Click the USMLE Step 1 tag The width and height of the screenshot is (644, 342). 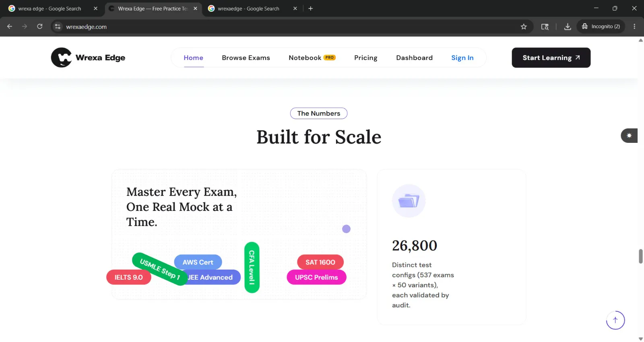click(x=160, y=269)
